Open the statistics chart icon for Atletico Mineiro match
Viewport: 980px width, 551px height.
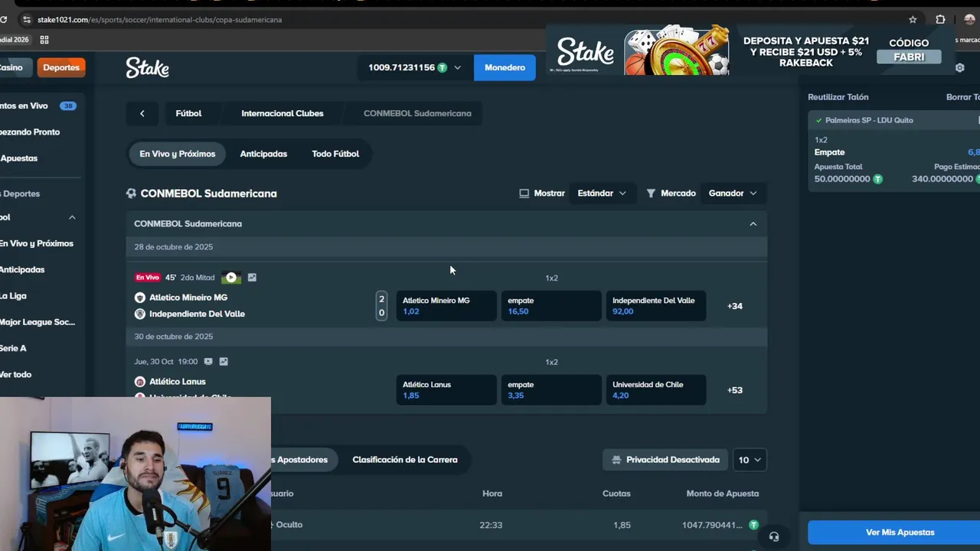(252, 278)
